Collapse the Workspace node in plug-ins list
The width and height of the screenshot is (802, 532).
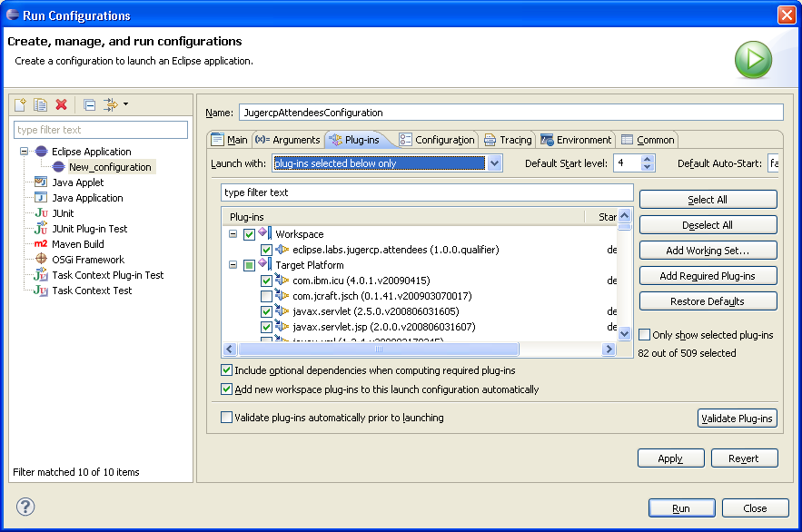point(234,234)
